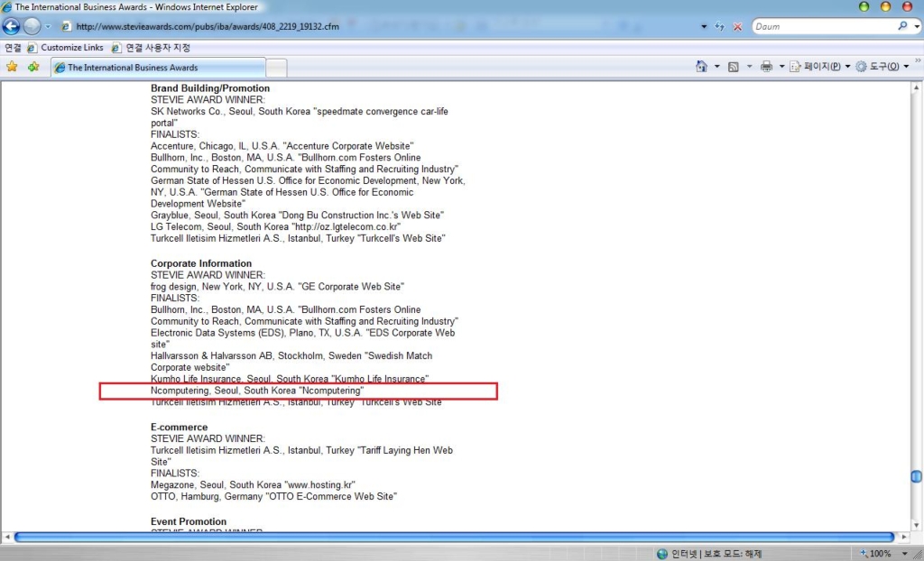Viewport: 924px width, 561px height.
Task: Click the browser Back arrow button
Action: (x=11, y=26)
